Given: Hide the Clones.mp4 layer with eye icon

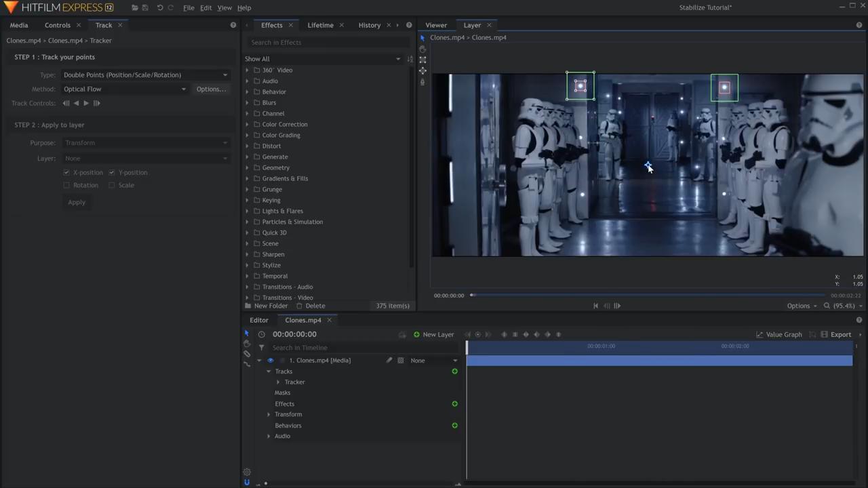Looking at the screenshot, I should [271, 361].
